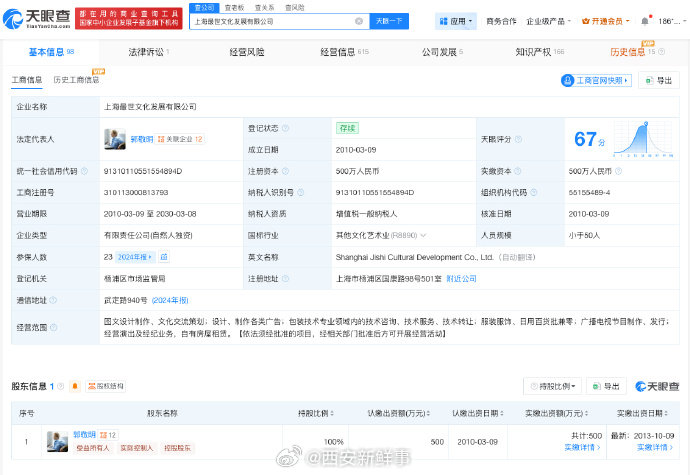Viewport: 690px width, 475px height.
Task: Click the help icon beside 统一社会信用代码
Action: (x=84, y=171)
